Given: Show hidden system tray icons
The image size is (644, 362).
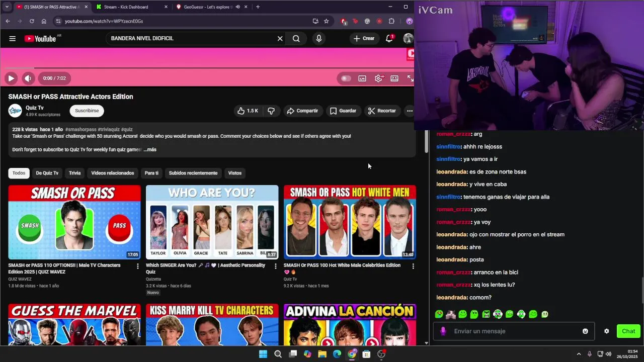Looking at the screenshot, I should pyautogui.click(x=579, y=354).
